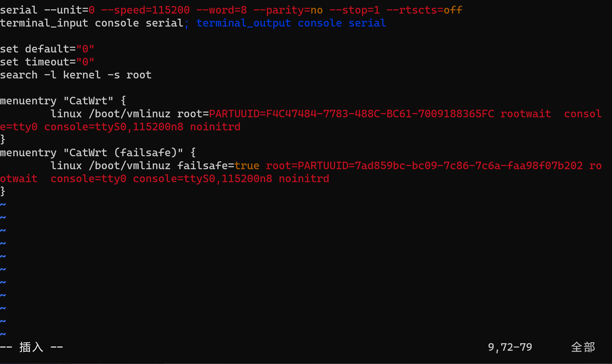The image size is (612, 364).
Task: Click the PARTUUID=F4C47484 value in first entry
Action: click(351, 114)
